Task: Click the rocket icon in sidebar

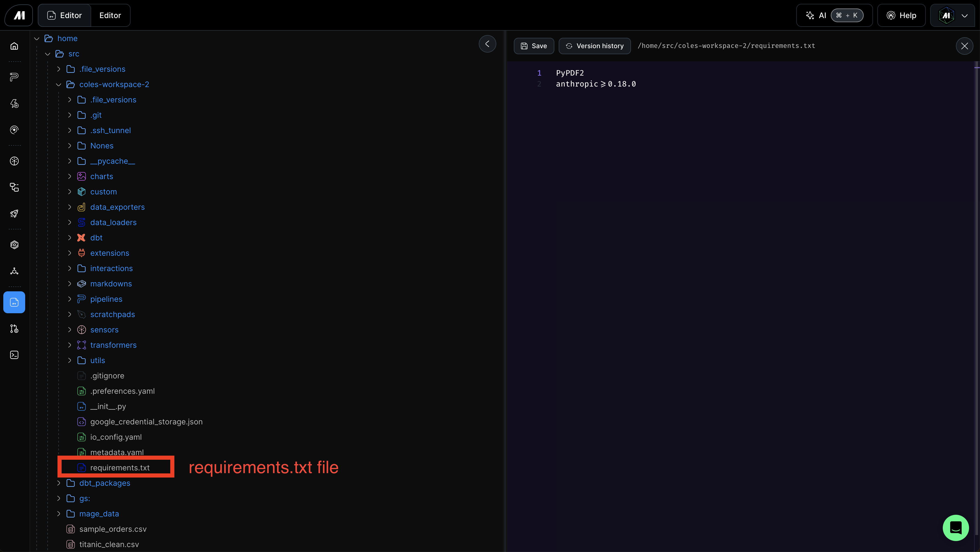Action: (14, 214)
